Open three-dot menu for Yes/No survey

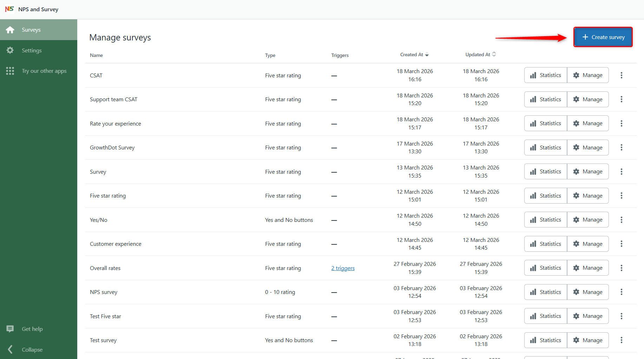pyautogui.click(x=621, y=220)
